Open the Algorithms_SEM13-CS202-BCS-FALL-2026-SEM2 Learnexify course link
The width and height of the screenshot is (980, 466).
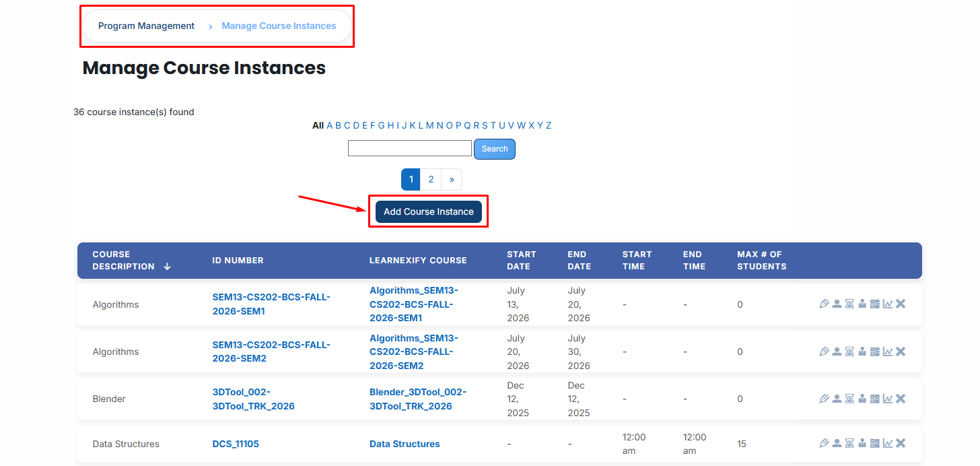tap(414, 352)
